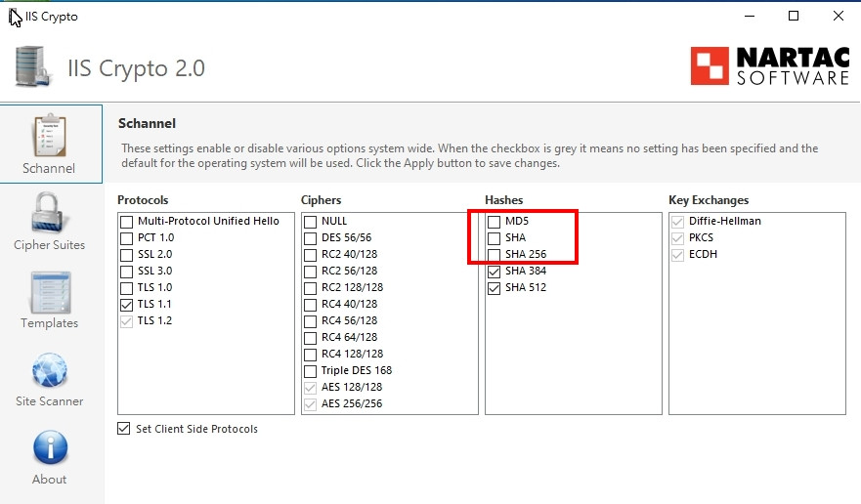
Task: Toggle the ECDH key exchange checkbox
Action: pyautogui.click(x=677, y=255)
